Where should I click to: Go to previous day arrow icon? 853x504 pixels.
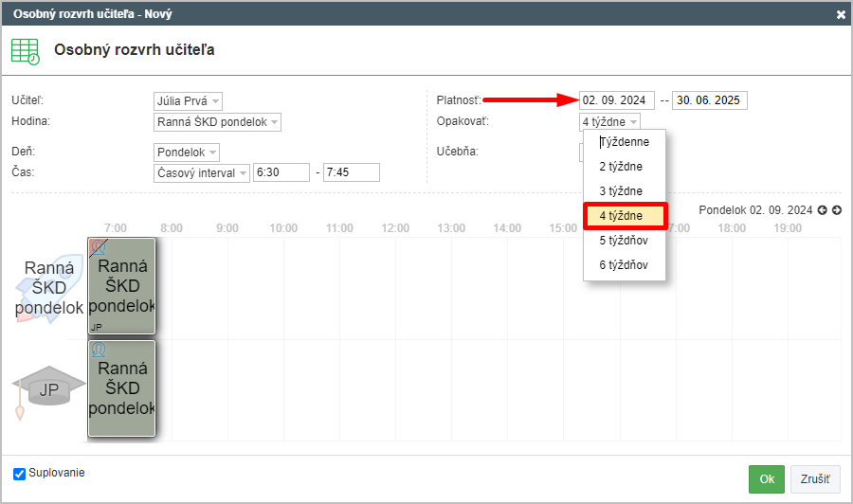click(x=822, y=210)
